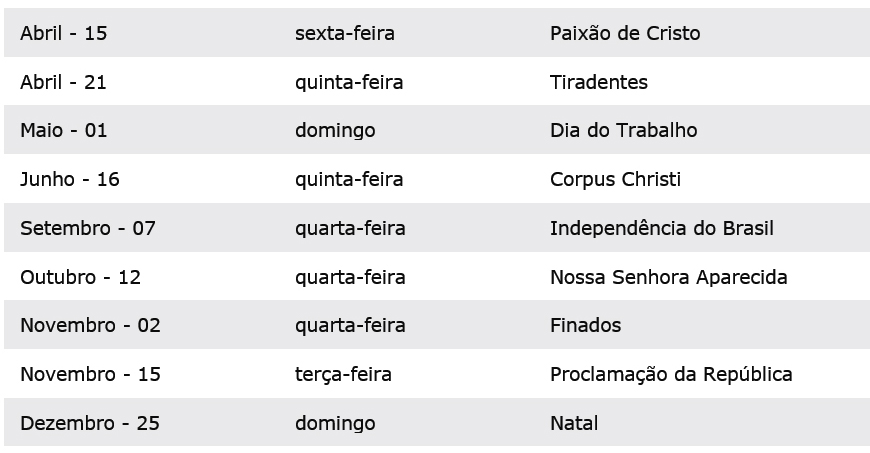Click the "Natal" holiday entry
Screen dimensions: 870x453
pos(574,423)
